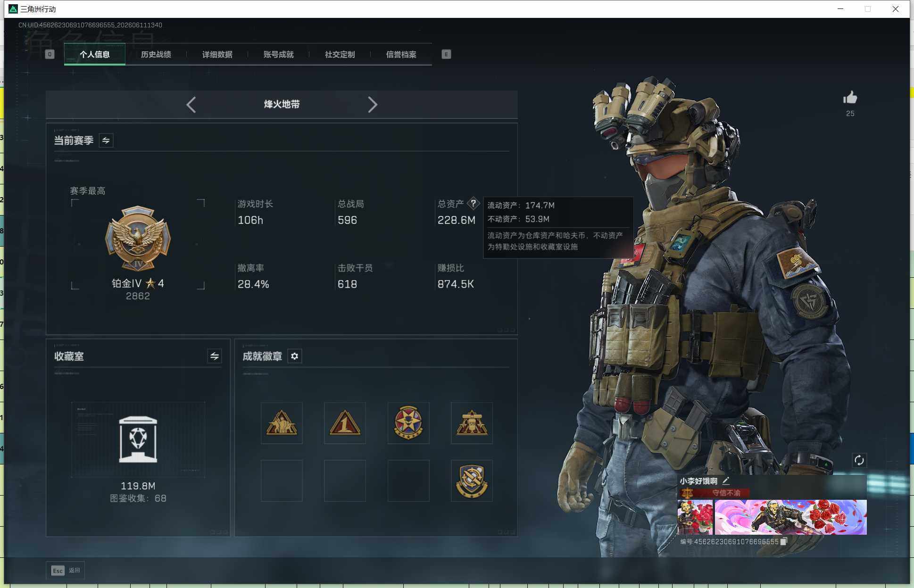Open the 信誉档案 tab
Screen dimensions: 914x588
(401, 54)
